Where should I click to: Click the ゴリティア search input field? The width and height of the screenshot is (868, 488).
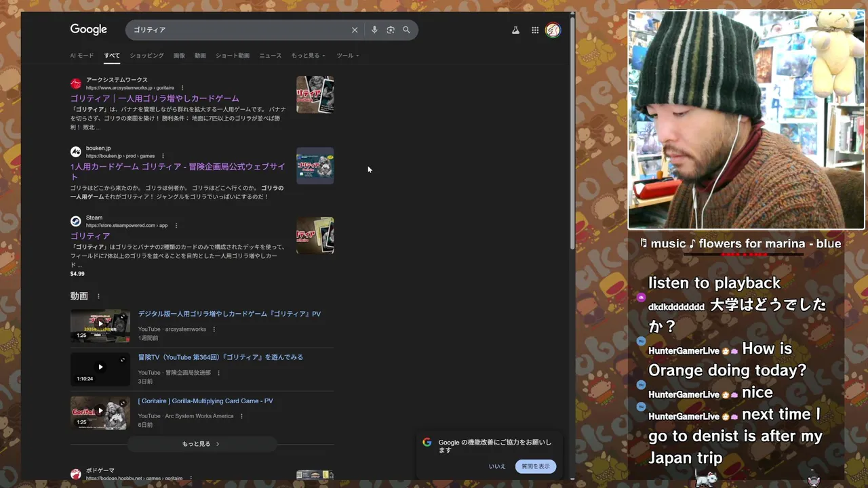237,30
